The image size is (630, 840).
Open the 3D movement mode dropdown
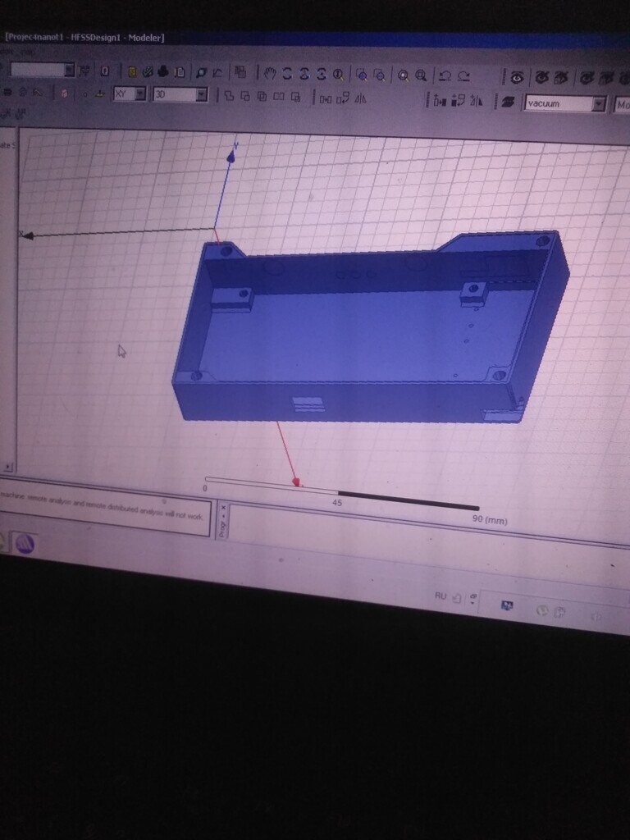click(202, 95)
